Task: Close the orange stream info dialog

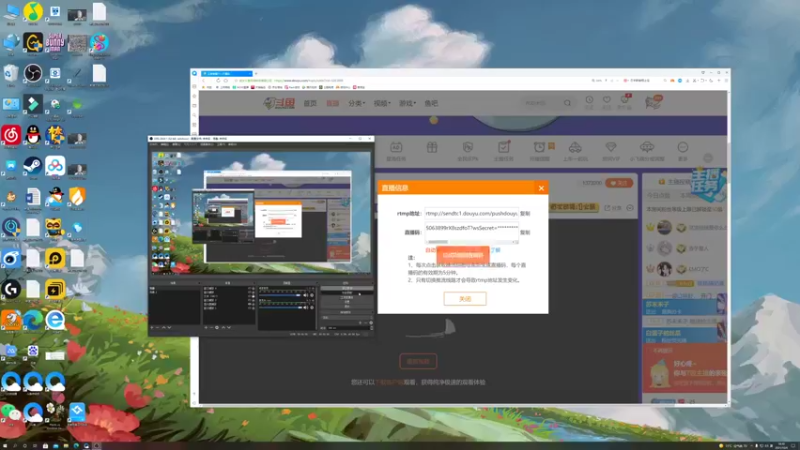Action: (x=541, y=188)
